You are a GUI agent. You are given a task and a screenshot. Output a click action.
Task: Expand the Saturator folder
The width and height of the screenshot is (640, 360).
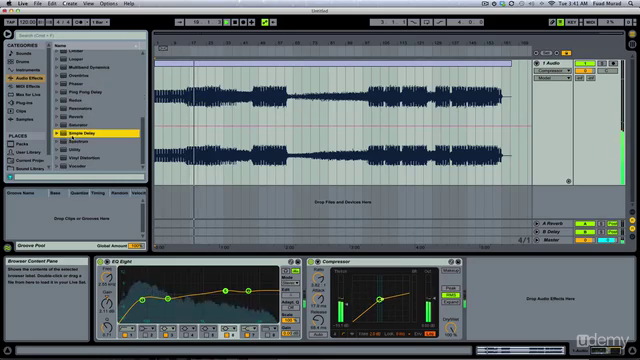coord(57,125)
